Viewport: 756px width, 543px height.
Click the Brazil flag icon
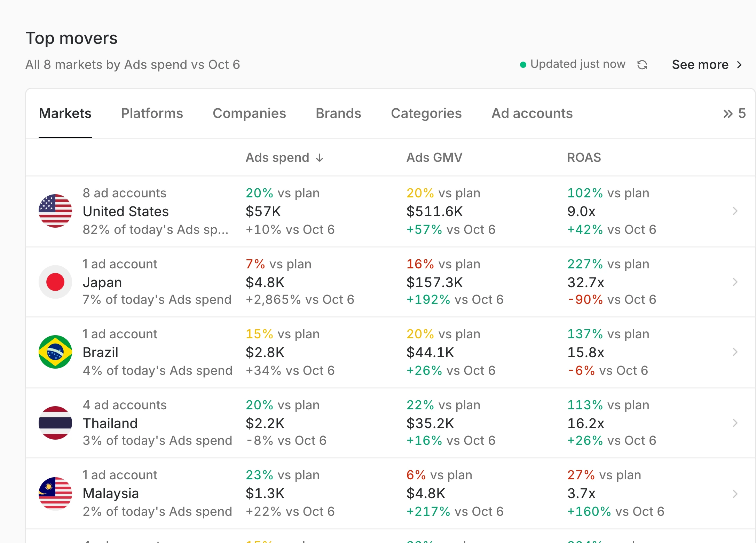(x=55, y=352)
